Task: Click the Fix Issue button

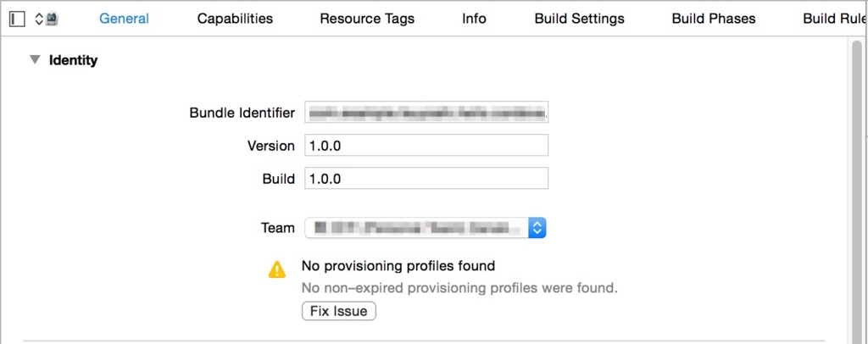Action: 339,311
